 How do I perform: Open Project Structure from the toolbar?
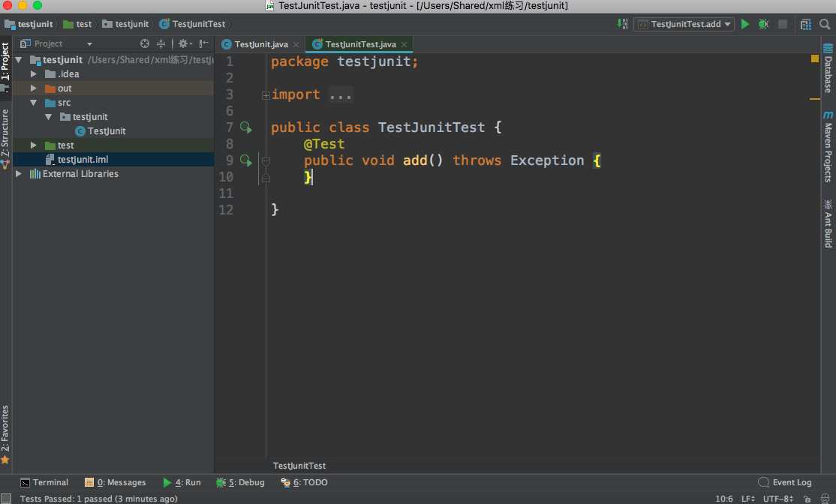806,24
